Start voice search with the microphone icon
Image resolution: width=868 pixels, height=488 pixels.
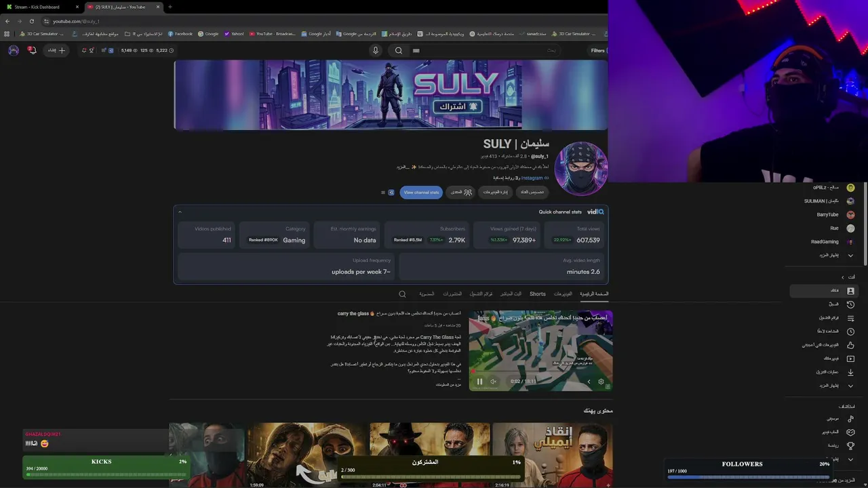375,50
